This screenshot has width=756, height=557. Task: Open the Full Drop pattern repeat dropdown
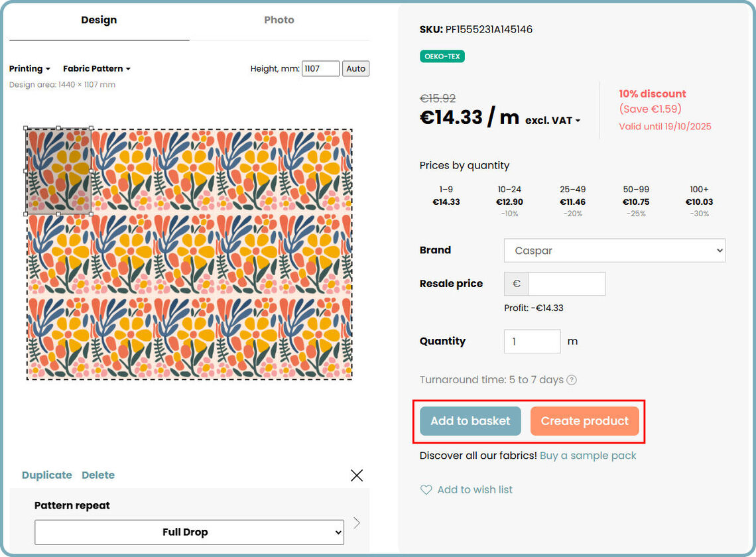pos(189,532)
